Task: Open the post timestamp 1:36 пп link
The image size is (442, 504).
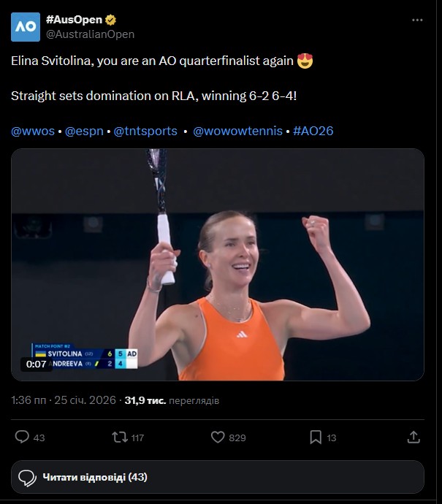Action: [x=28, y=400]
